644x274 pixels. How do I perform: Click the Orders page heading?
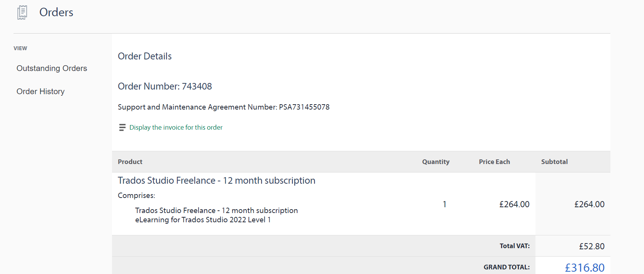point(56,12)
